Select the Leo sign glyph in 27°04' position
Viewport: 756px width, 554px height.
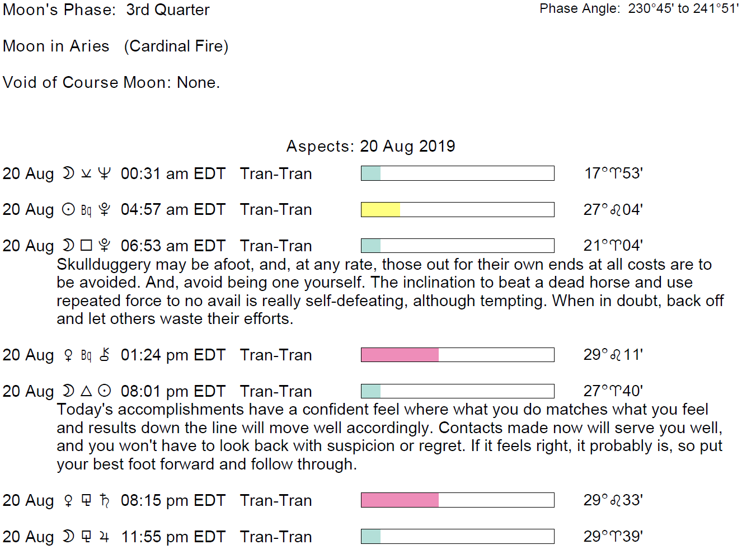615,210
